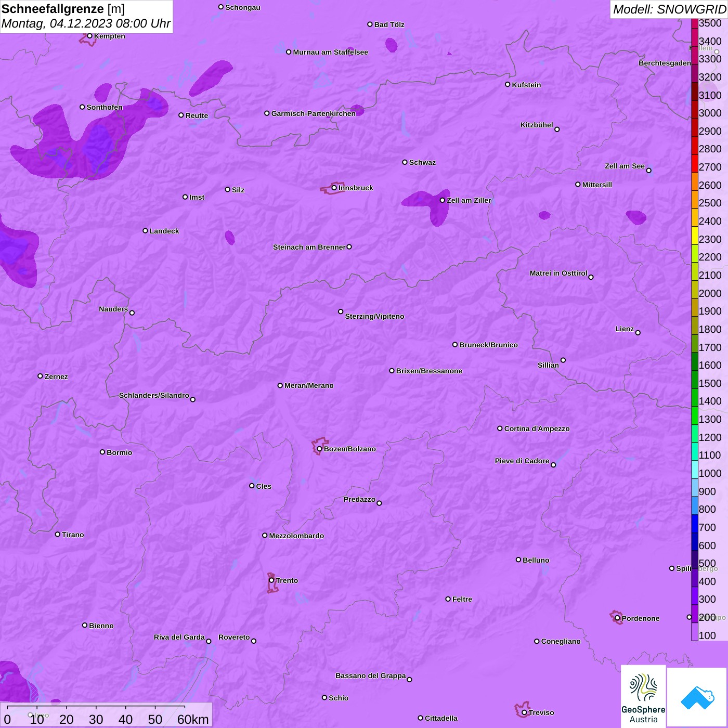Click the 'Riva del Garda' label
This screenshot has height=728, width=728.
coord(179,637)
